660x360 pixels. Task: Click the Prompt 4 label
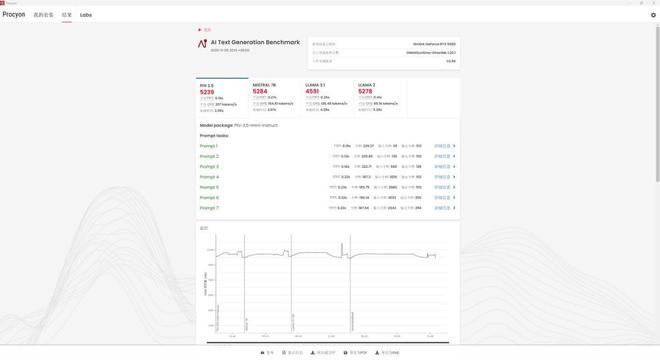209,177
